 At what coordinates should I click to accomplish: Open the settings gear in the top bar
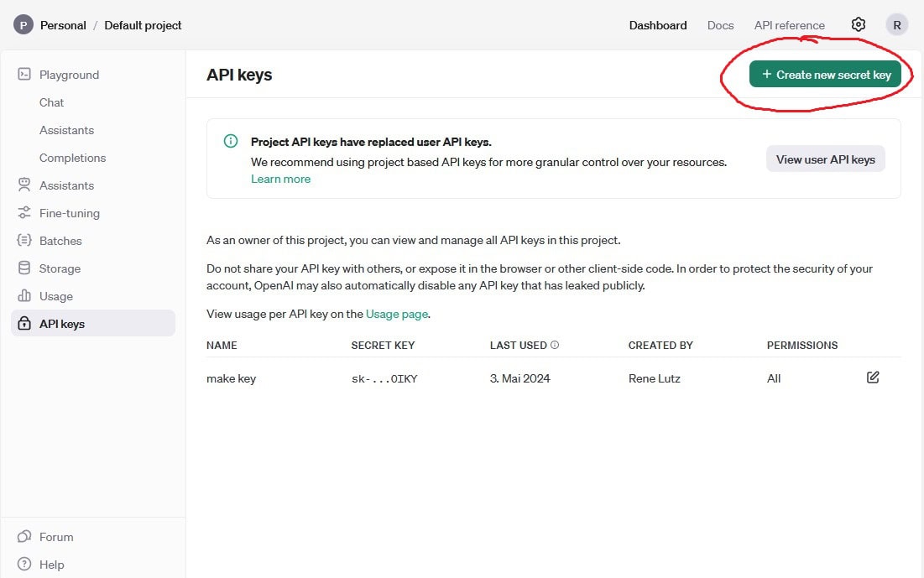tap(858, 24)
